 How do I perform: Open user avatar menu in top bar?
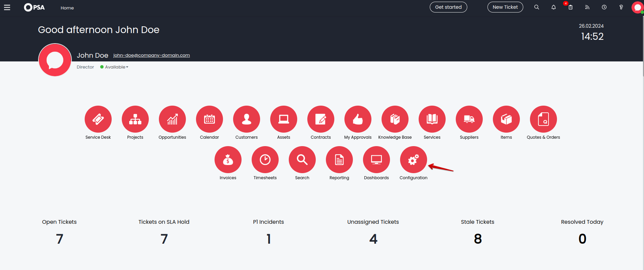[637, 7]
